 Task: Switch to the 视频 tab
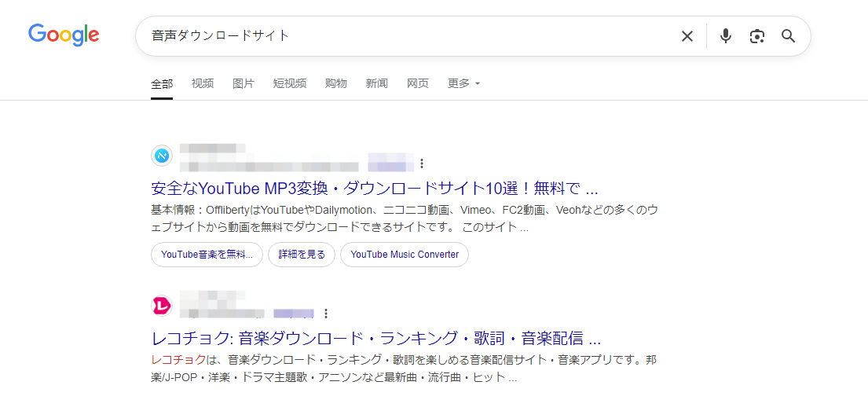(x=203, y=83)
